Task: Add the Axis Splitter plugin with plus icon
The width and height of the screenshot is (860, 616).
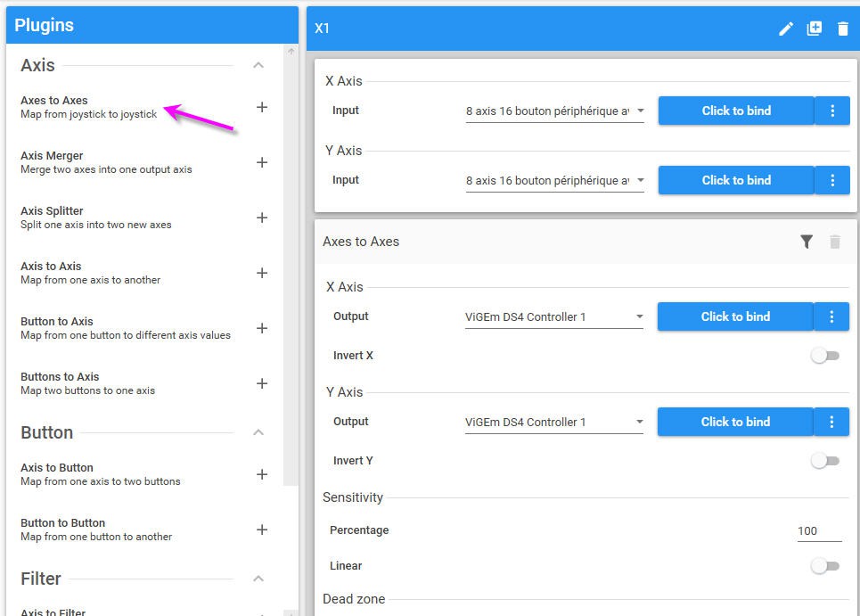Action: click(262, 218)
